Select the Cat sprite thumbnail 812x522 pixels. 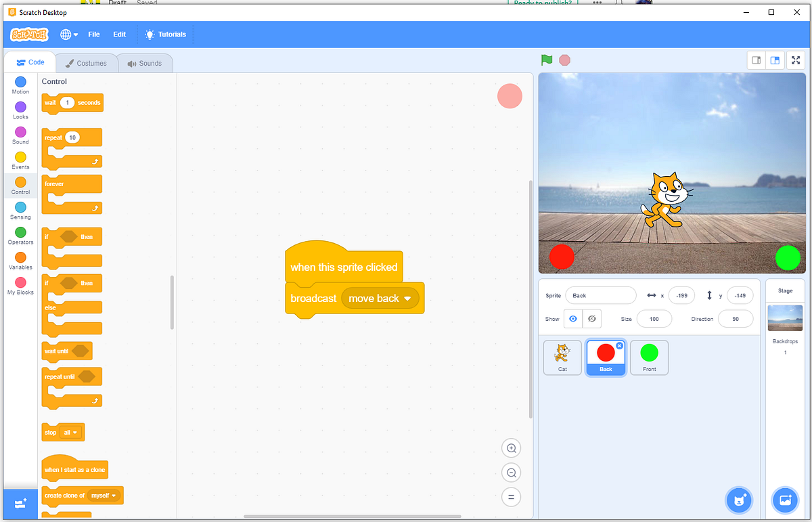tap(562, 357)
